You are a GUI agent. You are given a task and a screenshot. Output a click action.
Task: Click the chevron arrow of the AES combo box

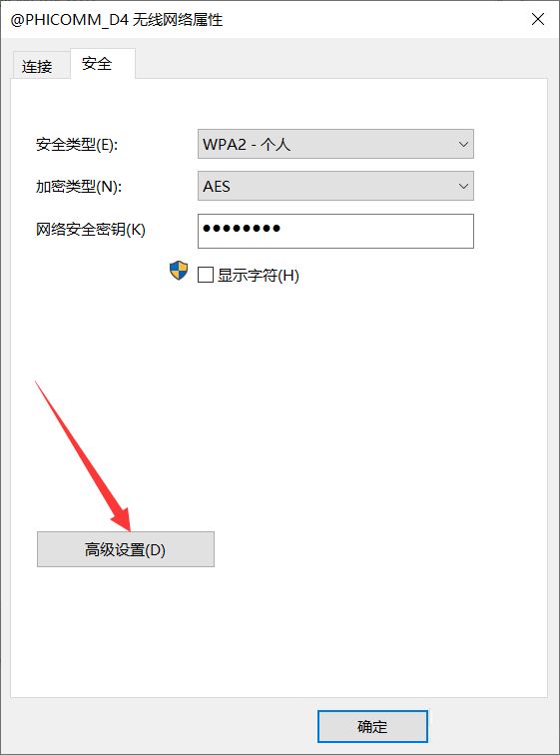[463, 186]
